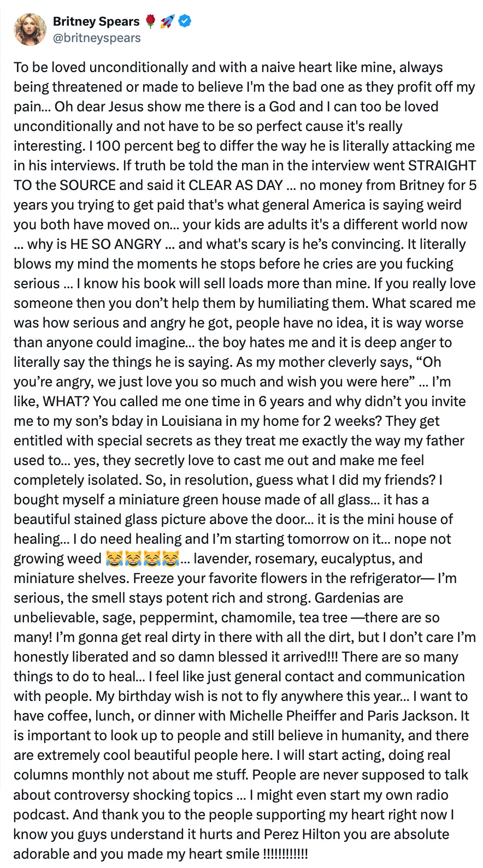
Task: Click the first crying-laughing cat emoji
Action: click(114, 558)
